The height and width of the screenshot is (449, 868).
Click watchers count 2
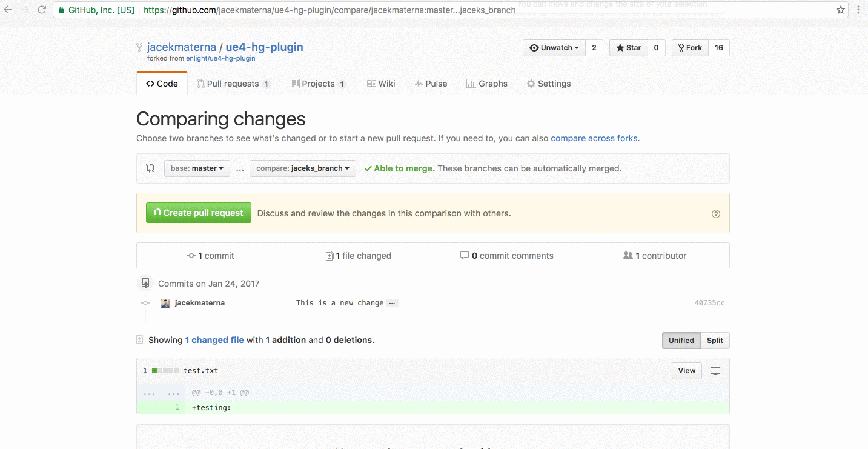click(x=594, y=48)
